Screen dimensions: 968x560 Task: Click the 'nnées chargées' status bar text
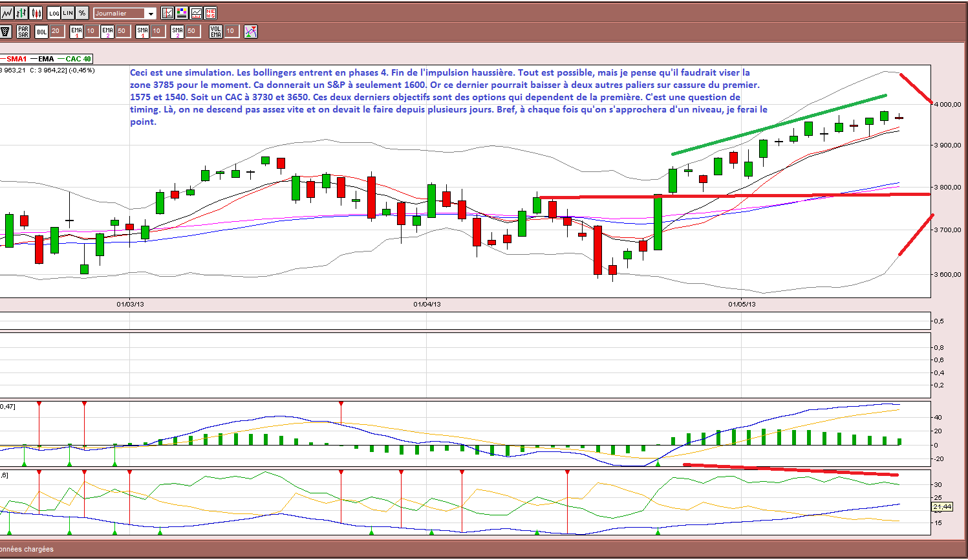(x=27, y=550)
